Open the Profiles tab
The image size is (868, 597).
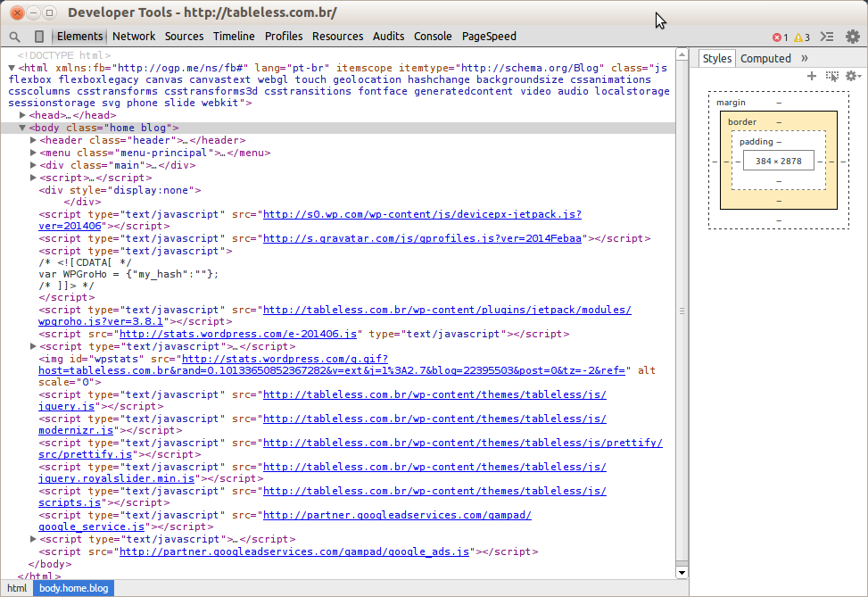(x=284, y=37)
